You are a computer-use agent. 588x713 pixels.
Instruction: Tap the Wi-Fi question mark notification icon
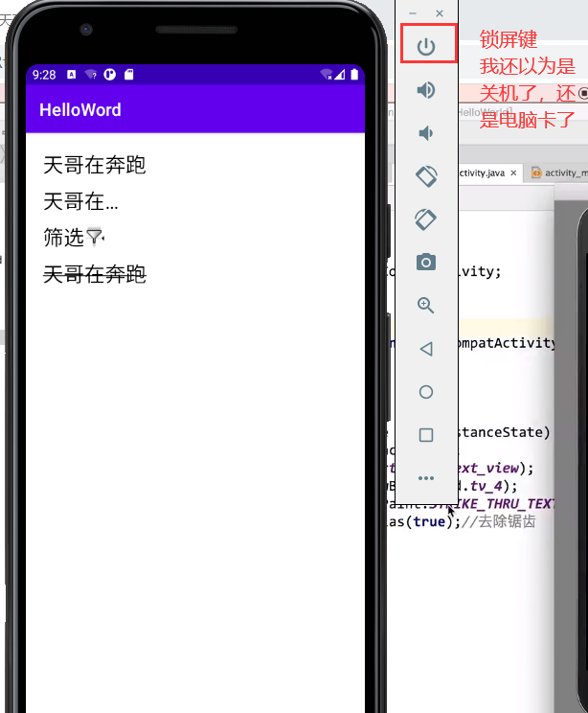click(x=91, y=75)
